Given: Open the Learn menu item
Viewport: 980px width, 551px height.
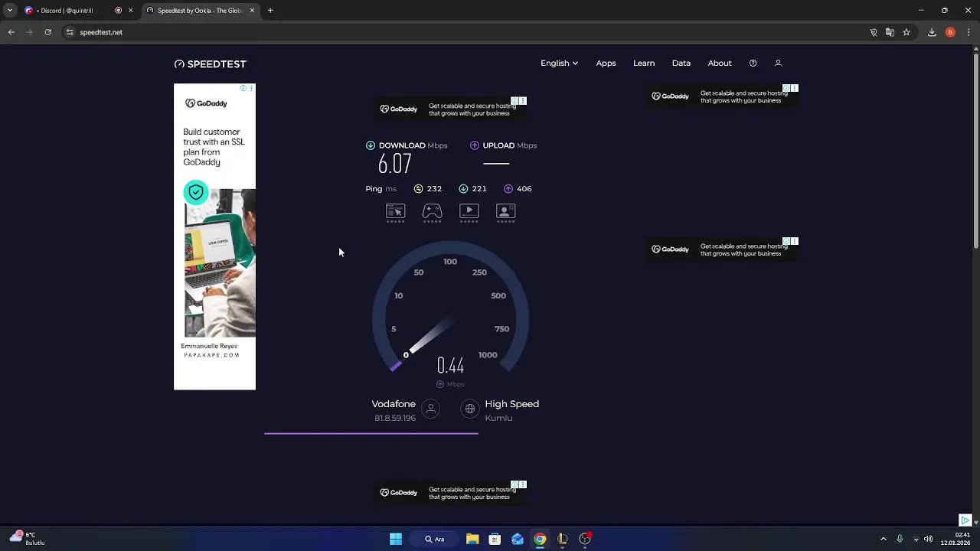Looking at the screenshot, I should (x=644, y=64).
